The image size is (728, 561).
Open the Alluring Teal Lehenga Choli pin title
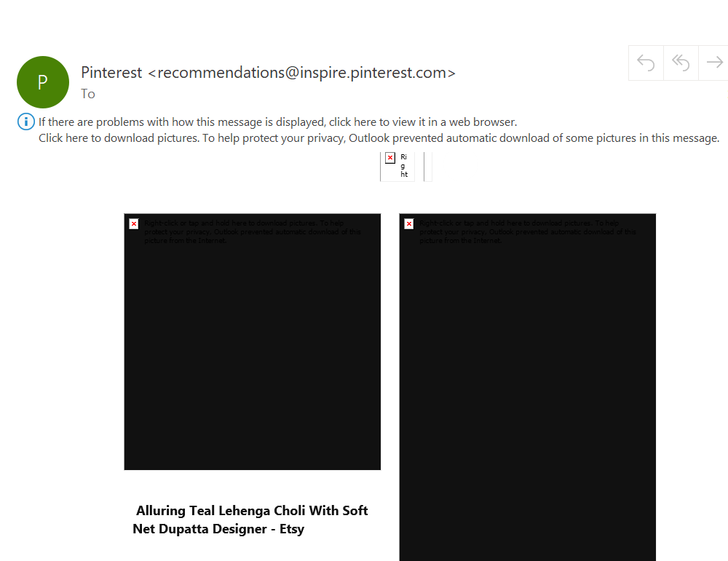tap(250, 520)
